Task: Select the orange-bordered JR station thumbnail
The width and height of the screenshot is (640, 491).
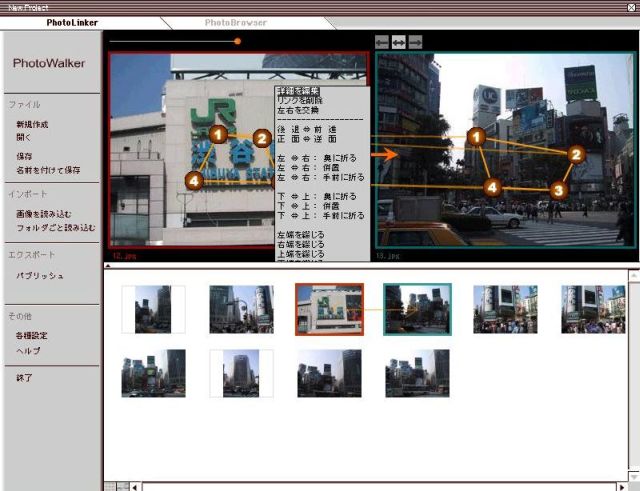Action: pos(329,309)
